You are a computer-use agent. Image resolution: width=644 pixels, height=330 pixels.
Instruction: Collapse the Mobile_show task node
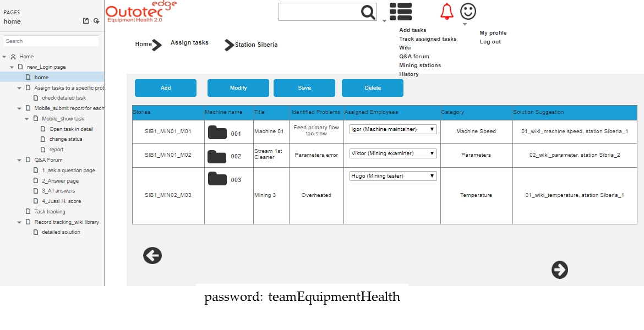pyautogui.click(x=27, y=119)
